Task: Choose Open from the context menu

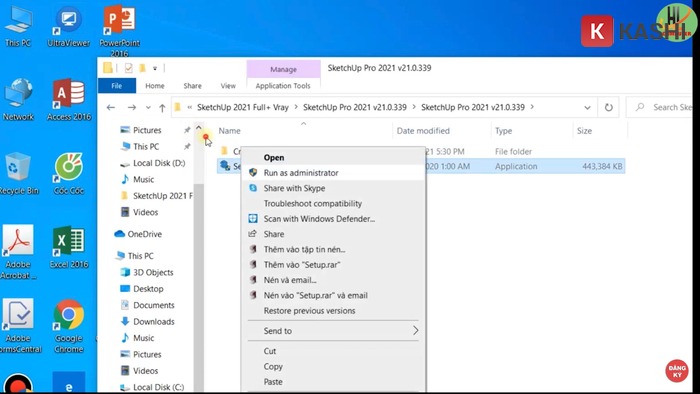Action: point(333,158)
